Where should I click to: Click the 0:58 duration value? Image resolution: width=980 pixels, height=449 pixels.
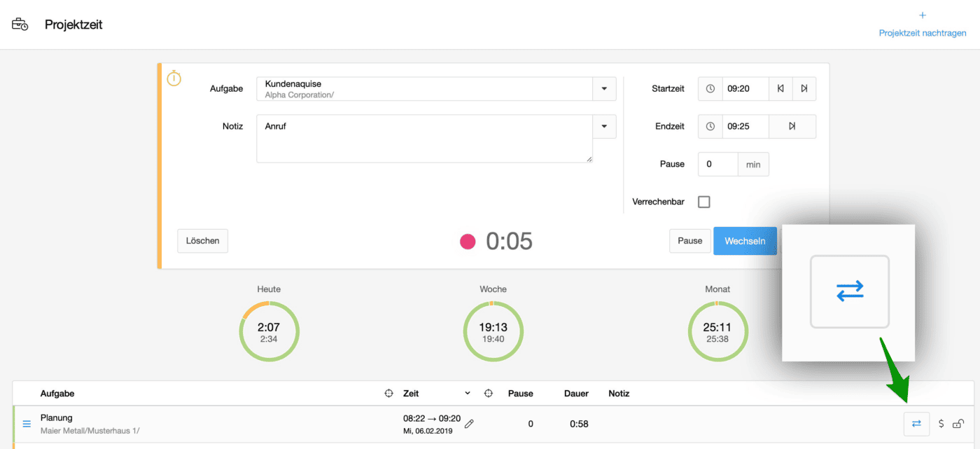pyautogui.click(x=578, y=424)
